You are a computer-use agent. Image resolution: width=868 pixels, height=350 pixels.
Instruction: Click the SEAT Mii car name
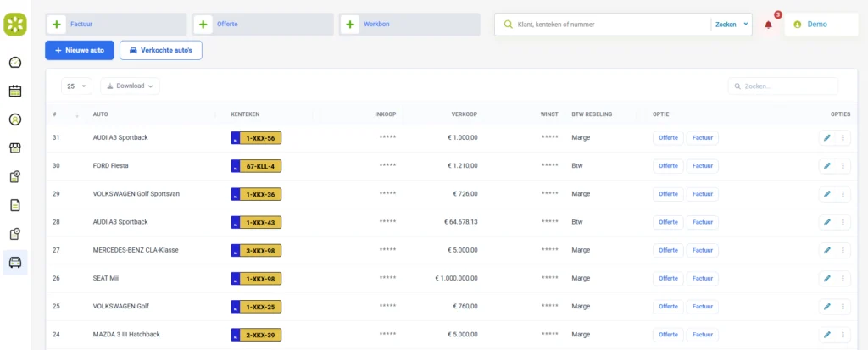106,279
